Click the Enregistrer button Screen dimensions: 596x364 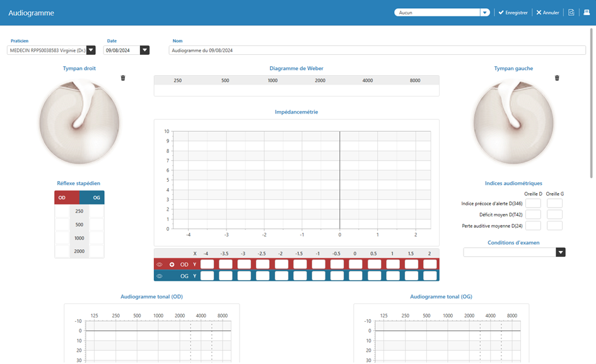513,13
